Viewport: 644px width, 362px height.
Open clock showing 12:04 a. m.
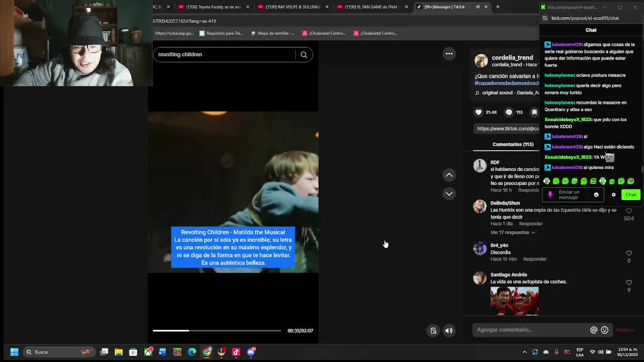(628, 352)
